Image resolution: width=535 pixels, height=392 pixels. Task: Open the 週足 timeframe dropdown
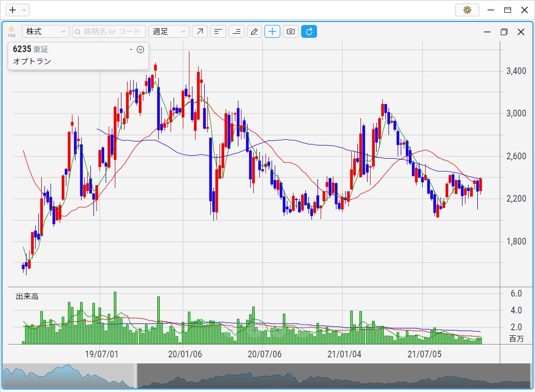pyautogui.click(x=169, y=31)
